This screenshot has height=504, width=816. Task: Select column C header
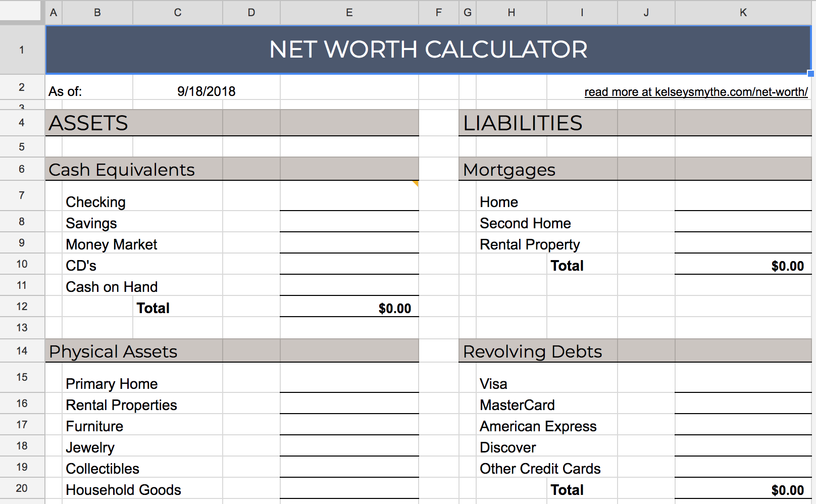coord(177,13)
